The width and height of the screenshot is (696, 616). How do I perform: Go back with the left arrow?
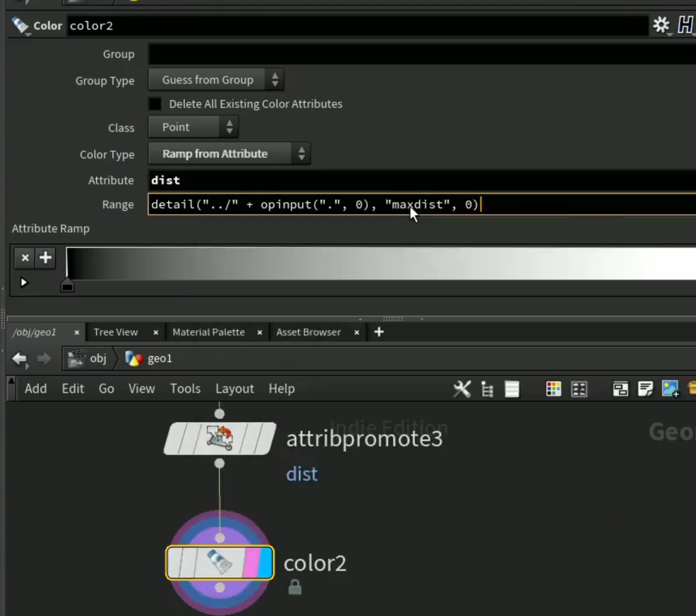tap(19, 358)
